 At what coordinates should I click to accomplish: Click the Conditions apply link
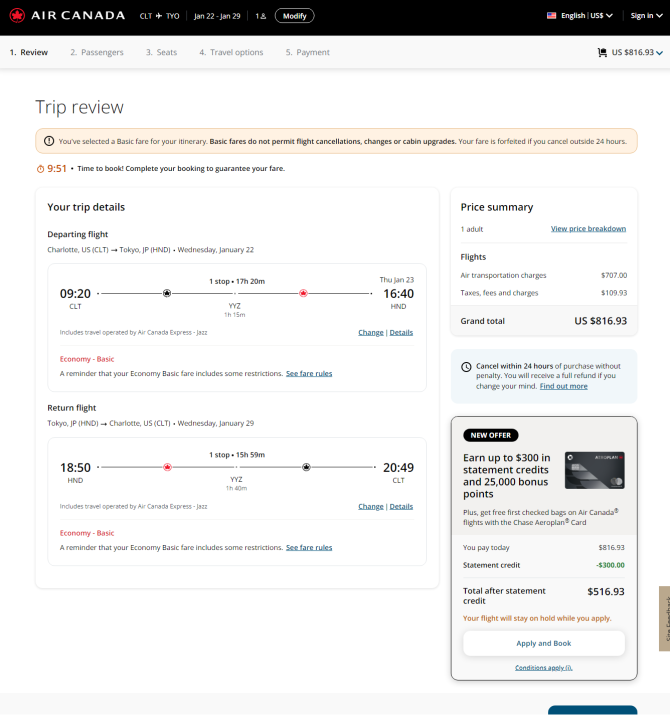point(544,668)
